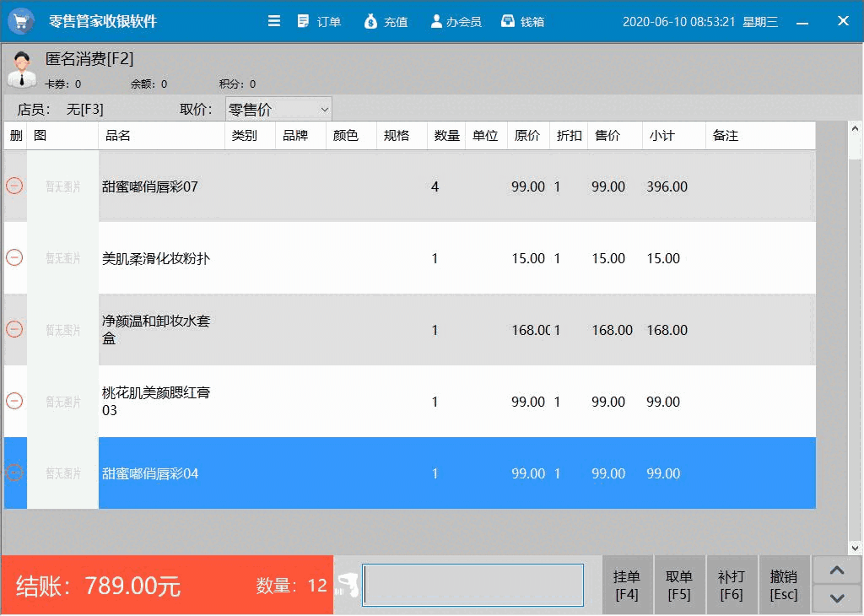Click the upward scroll chevron at bottom right
The width and height of the screenshot is (864, 616).
pyautogui.click(x=836, y=570)
